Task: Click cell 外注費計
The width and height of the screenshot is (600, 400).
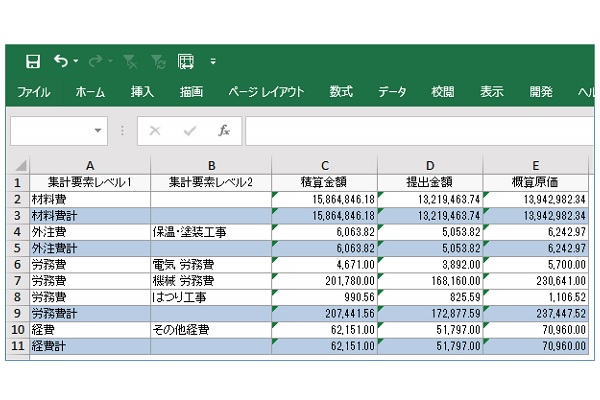Action: click(90, 248)
